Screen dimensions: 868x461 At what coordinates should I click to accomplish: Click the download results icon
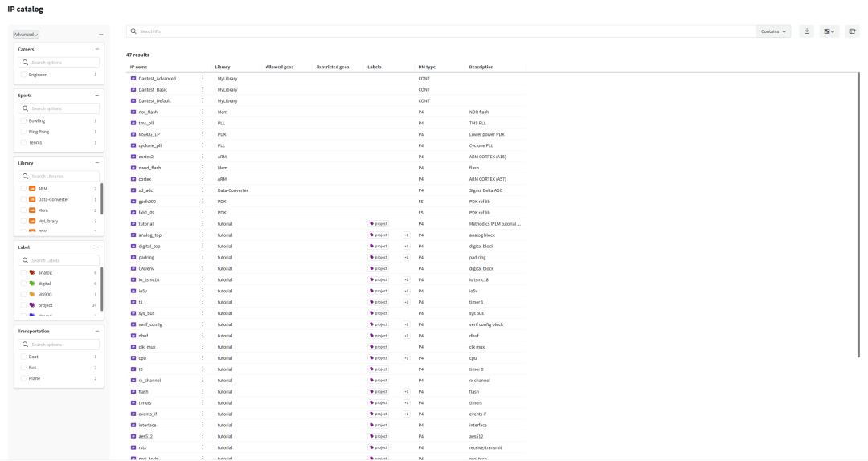click(807, 31)
